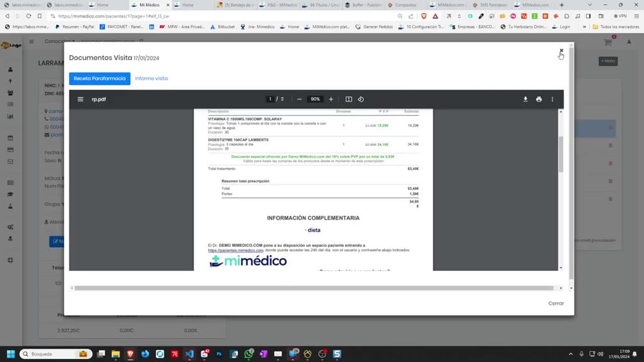Viewport: 644px width, 362px height.
Task: Rotate the PDF counterclockwise
Action: tap(360, 99)
